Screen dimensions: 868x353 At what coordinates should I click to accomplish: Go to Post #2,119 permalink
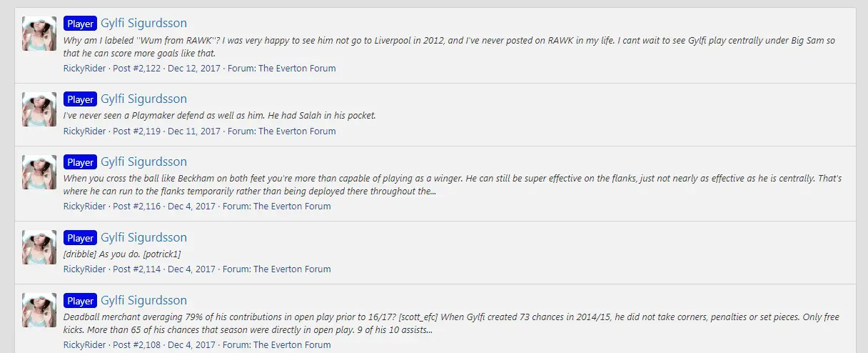pos(136,131)
